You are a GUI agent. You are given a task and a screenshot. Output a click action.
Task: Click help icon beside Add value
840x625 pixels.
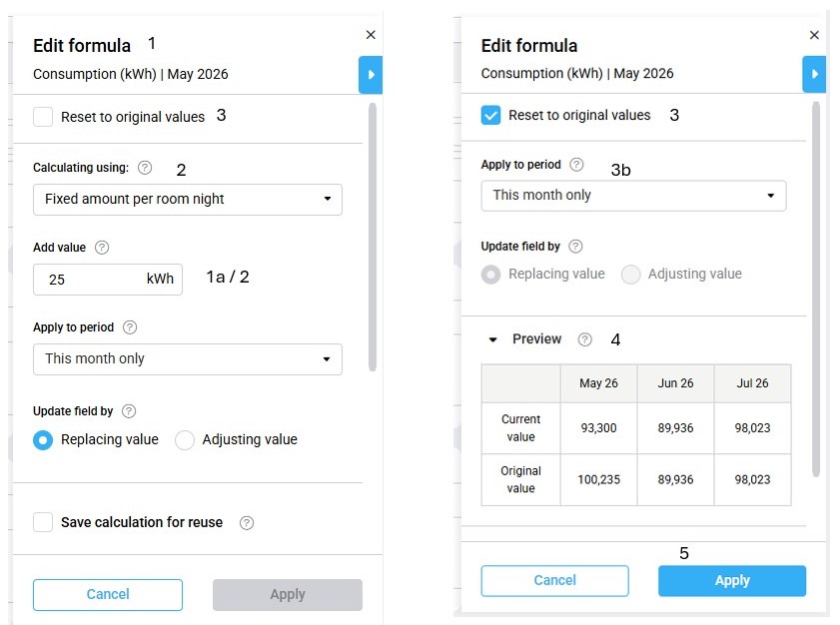[102, 248]
